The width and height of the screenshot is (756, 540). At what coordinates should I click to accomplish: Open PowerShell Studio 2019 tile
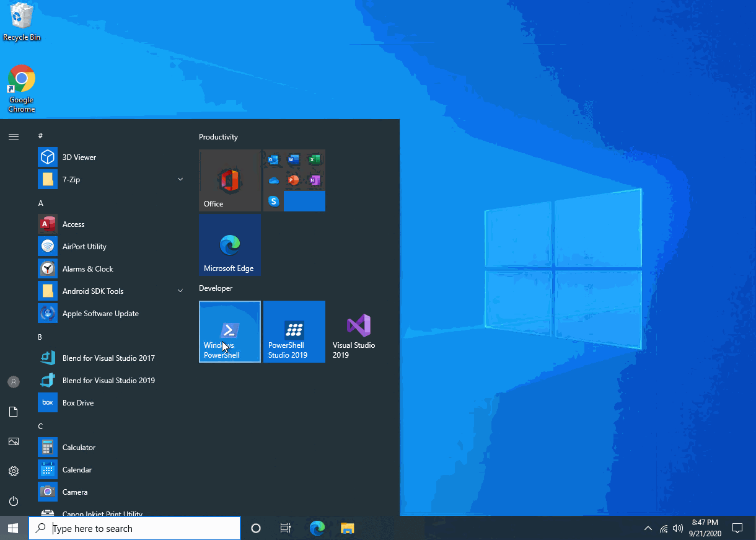pos(294,332)
